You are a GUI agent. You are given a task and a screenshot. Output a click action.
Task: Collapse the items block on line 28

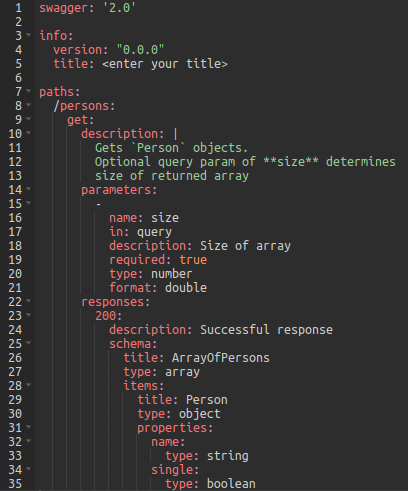[29, 385]
